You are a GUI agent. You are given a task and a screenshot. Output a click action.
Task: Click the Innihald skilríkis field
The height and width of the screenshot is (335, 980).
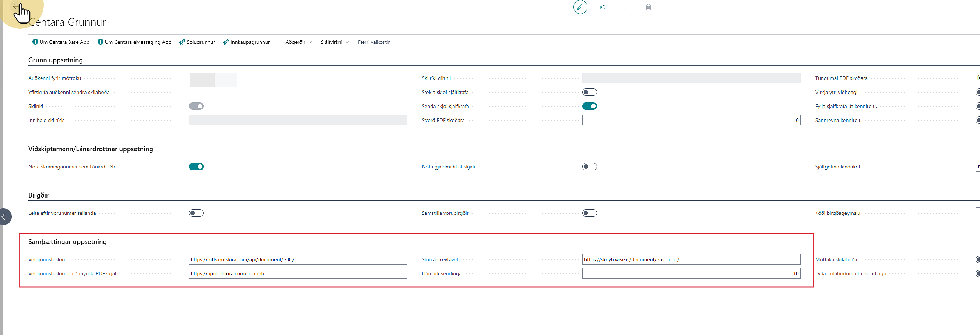click(298, 120)
